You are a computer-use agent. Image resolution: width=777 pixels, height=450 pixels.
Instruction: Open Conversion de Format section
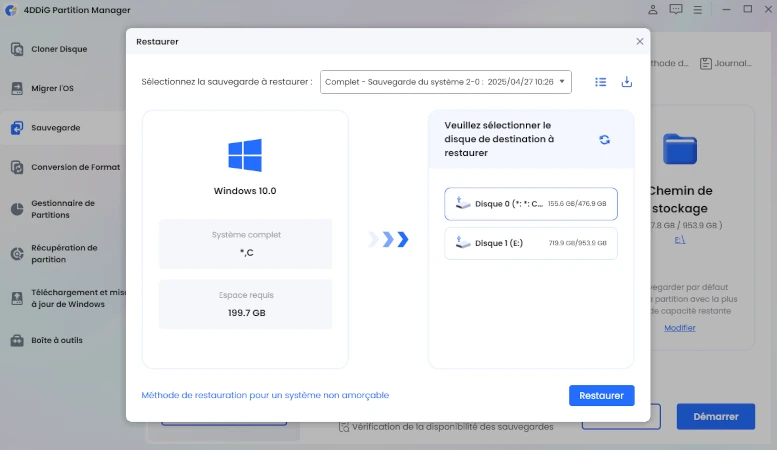click(x=75, y=167)
